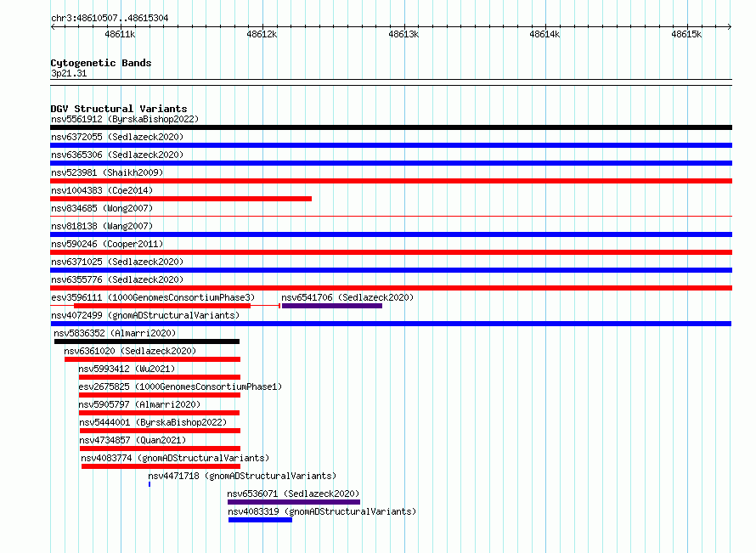This screenshot has width=756, height=553.
Task: Select tiny blue nsv4471718 variant marker
Action: [x=150, y=484]
